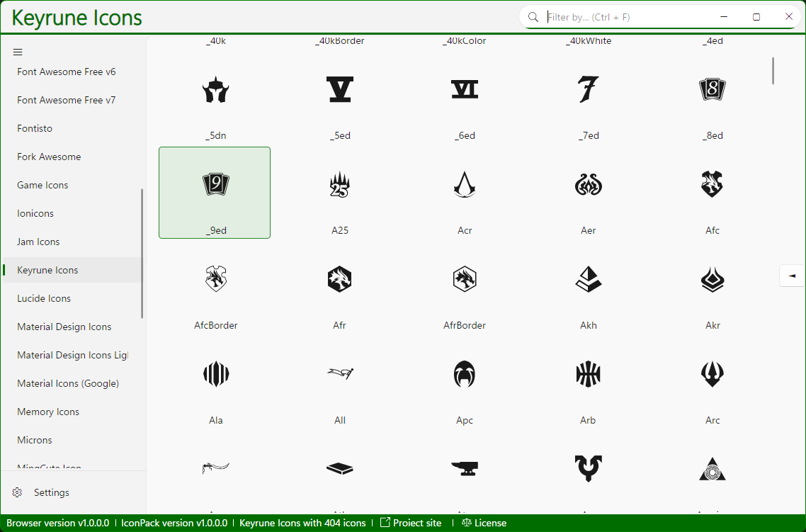Image resolution: width=806 pixels, height=532 pixels.
Task: Expand the side panel with arrow button
Action: pos(792,276)
